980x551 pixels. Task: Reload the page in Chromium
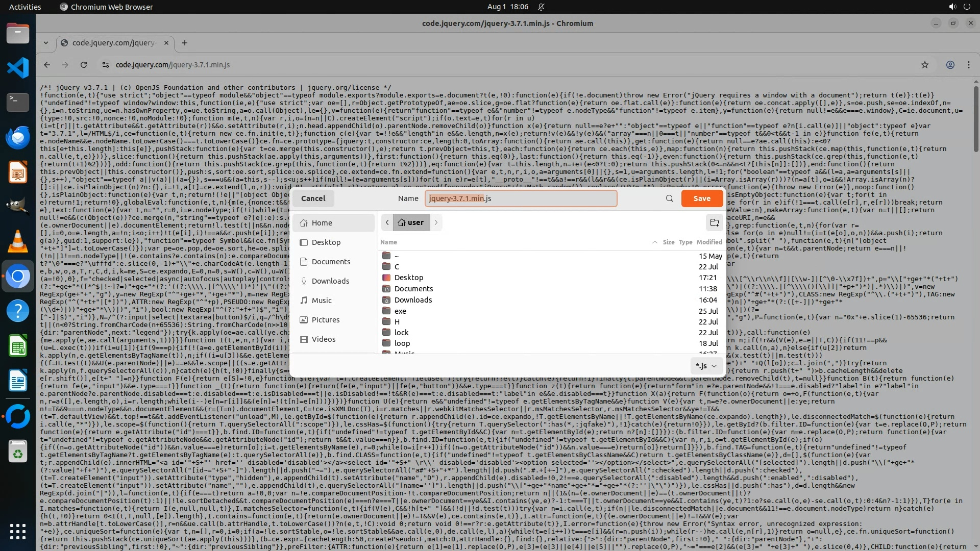click(84, 65)
